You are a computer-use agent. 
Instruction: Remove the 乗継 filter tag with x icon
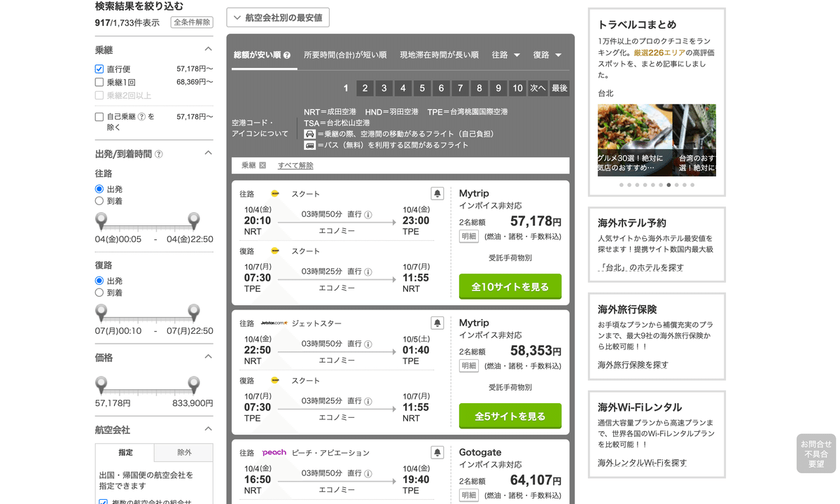262,166
